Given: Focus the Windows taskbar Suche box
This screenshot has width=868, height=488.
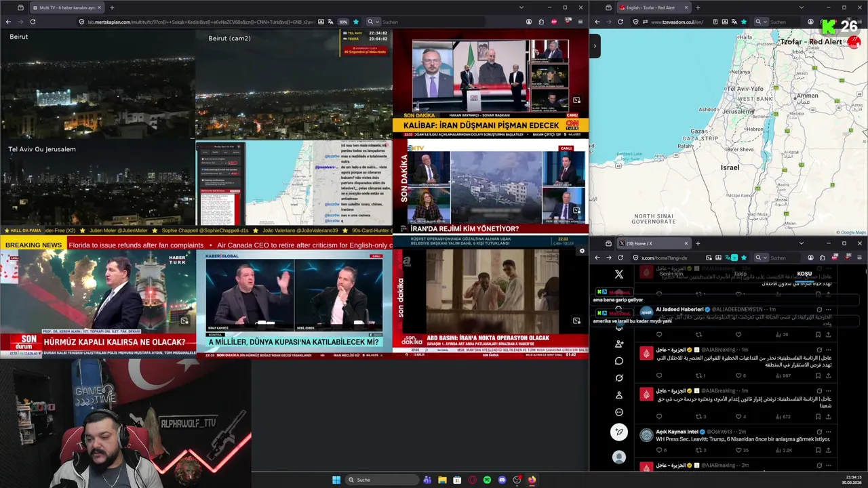Looking at the screenshot, I should point(382,480).
